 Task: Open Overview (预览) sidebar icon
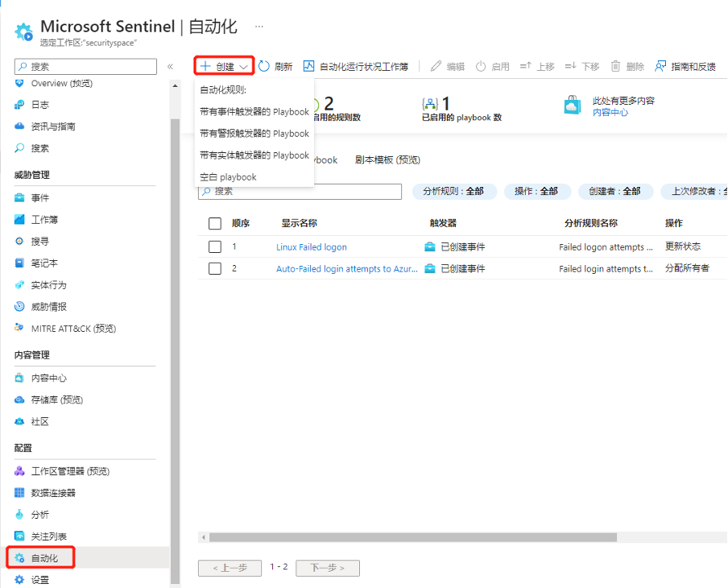19,84
